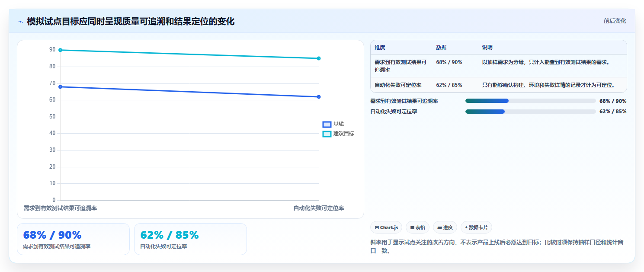Click the y-axis tick 0

coord(54,200)
